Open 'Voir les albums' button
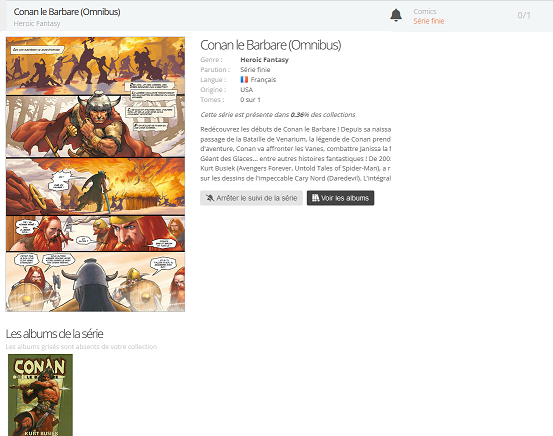Viewport: 553px width, 436px height. pyautogui.click(x=340, y=198)
